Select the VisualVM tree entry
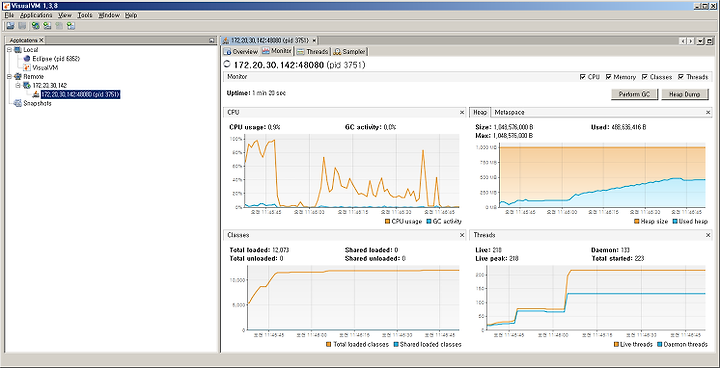Image resolution: width=720 pixels, height=368 pixels. [45, 67]
